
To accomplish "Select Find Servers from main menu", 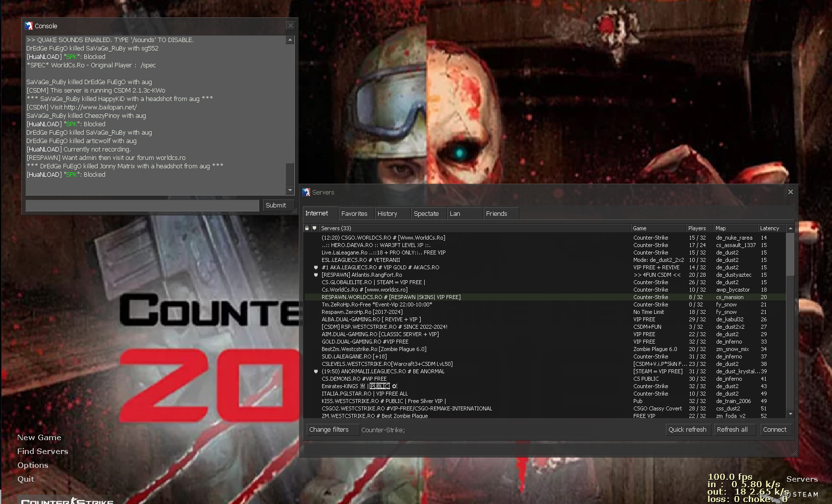I will point(43,452).
